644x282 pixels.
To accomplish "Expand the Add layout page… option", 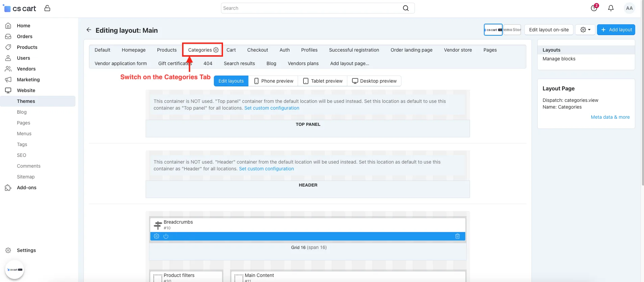I will pyautogui.click(x=350, y=63).
